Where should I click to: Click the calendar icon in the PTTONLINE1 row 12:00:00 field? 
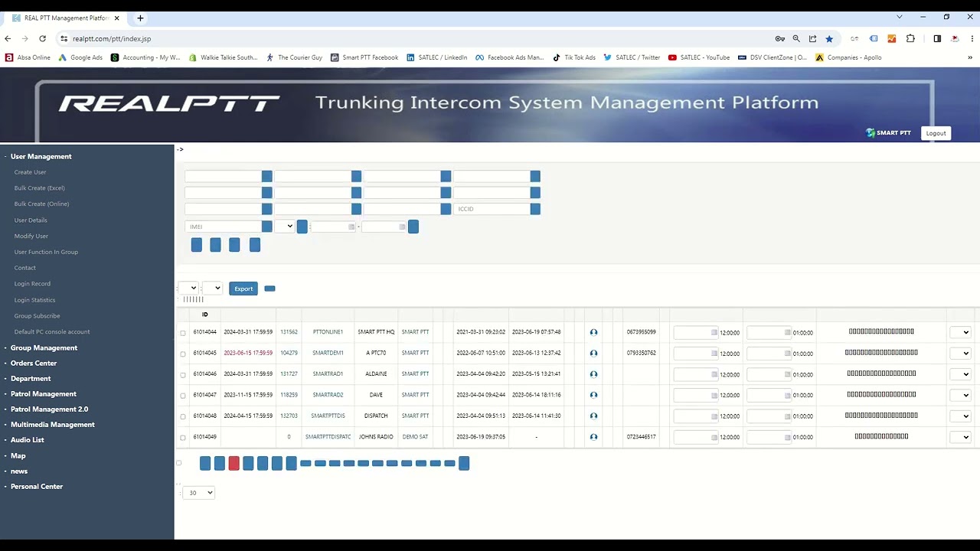[x=714, y=333]
